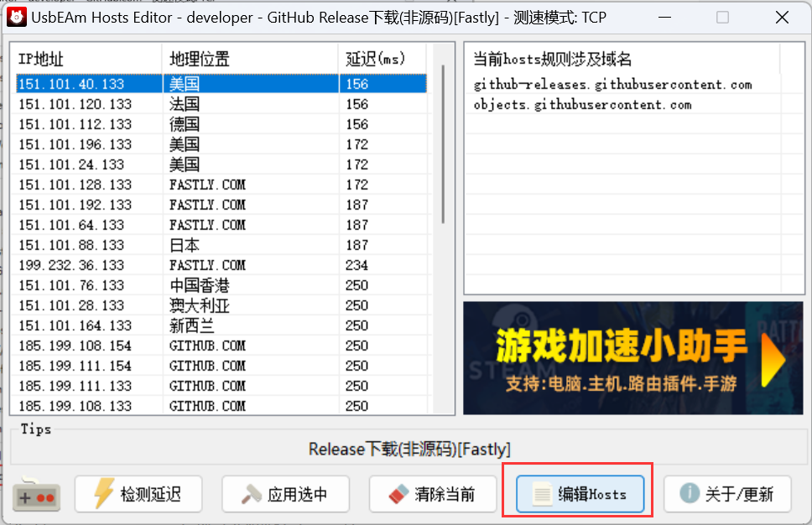
Task: Open the 游戏加速小助手 banner ad
Action: coord(632,358)
